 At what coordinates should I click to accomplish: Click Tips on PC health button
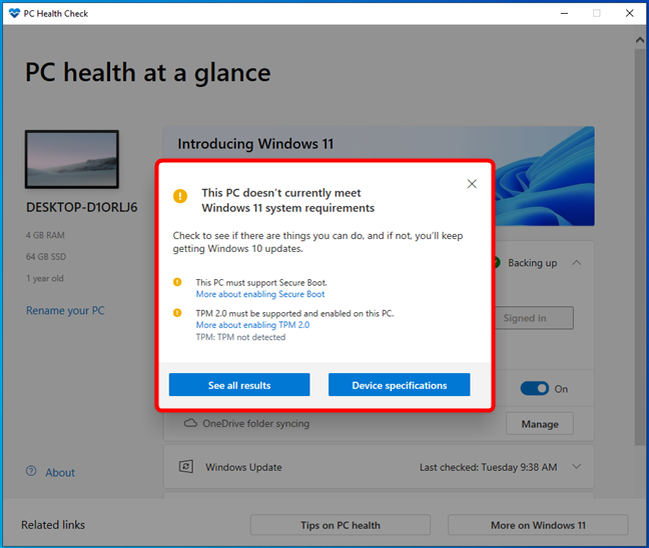pos(340,525)
